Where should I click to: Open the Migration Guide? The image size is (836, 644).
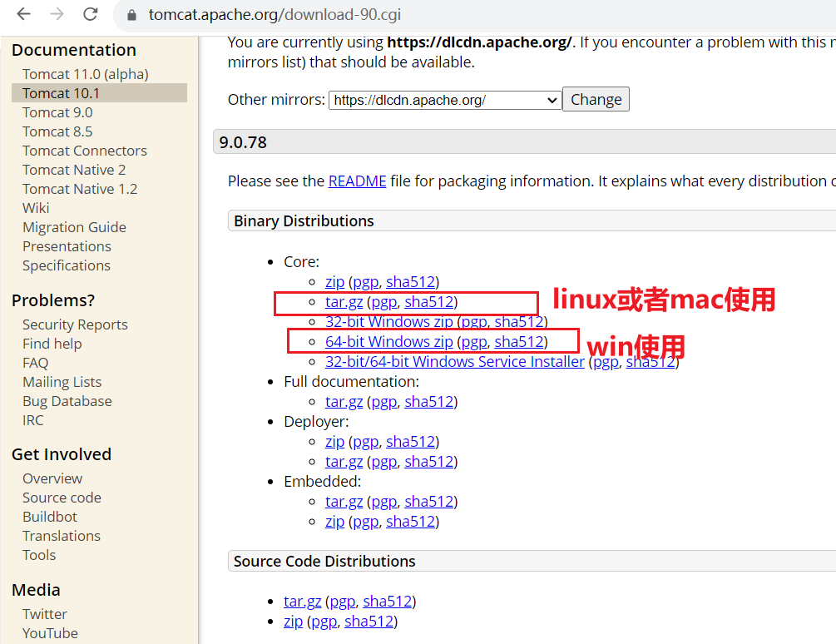75,228
